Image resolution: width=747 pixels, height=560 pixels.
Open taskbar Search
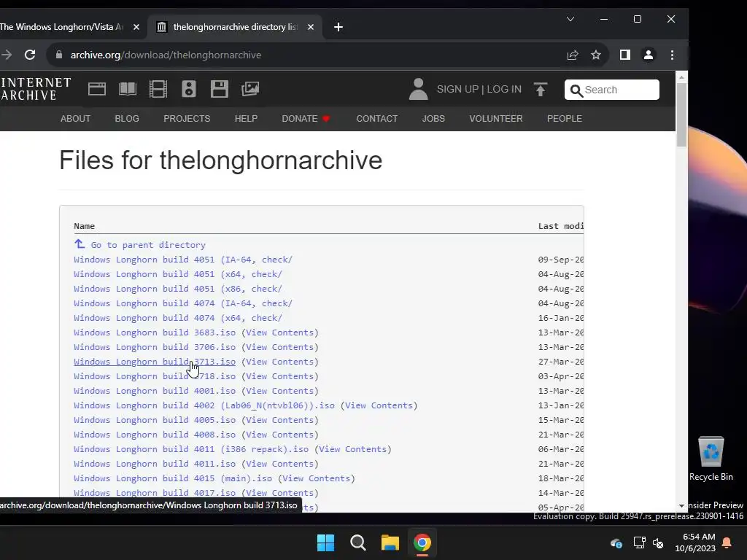[x=357, y=542]
